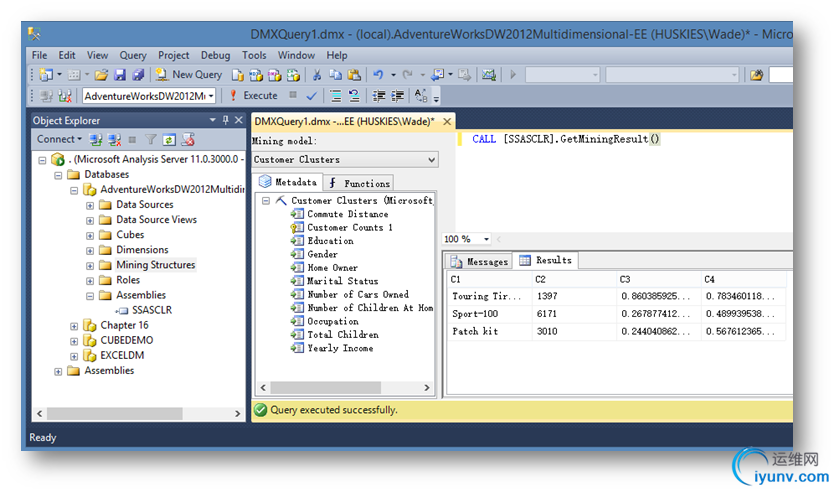Expand the Cubes folder

tap(90, 235)
